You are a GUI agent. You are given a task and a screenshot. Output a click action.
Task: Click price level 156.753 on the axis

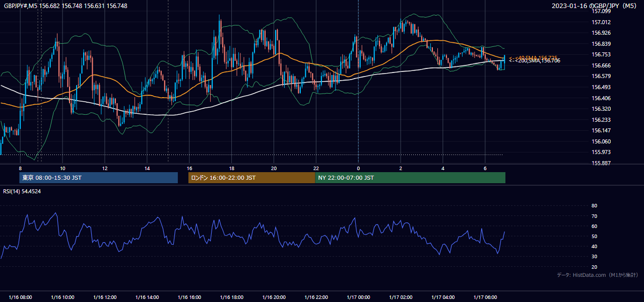(601, 55)
